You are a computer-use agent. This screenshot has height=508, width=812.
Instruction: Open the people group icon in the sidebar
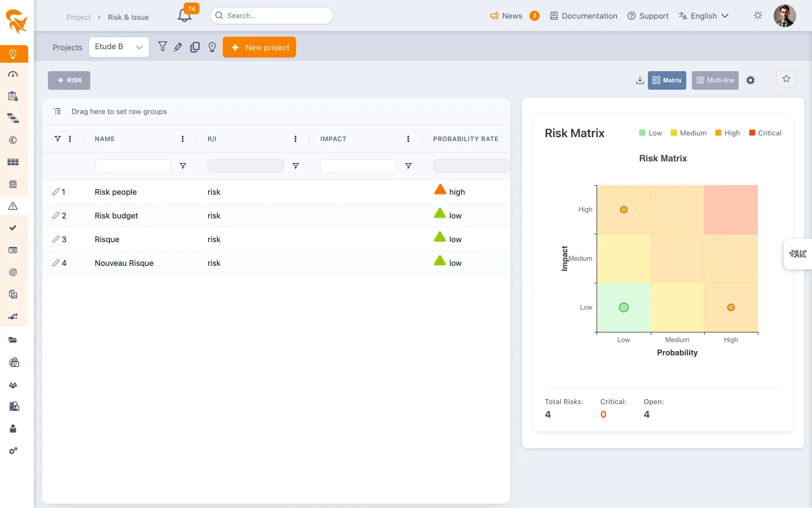point(13,385)
